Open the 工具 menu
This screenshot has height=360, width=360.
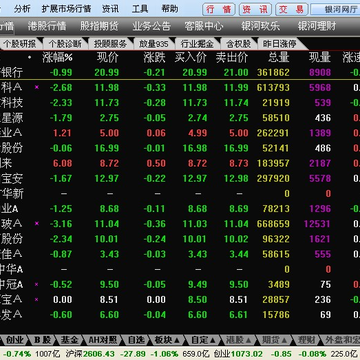click(x=140, y=9)
